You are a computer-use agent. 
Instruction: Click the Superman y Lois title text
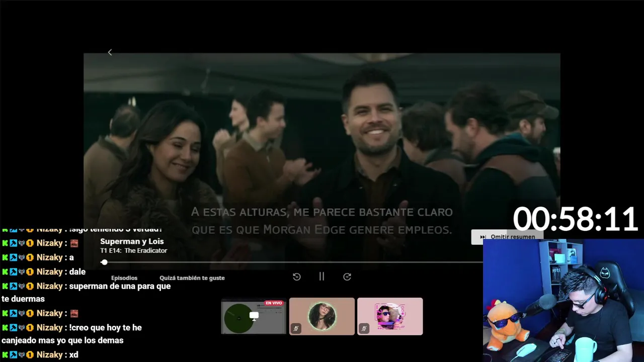pyautogui.click(x=132, y=241)
